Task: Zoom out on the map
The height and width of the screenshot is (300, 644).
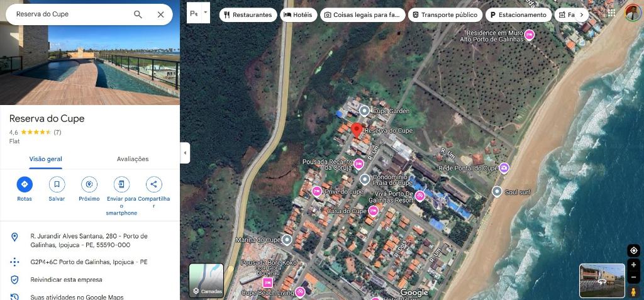Action: click(634, 277)
